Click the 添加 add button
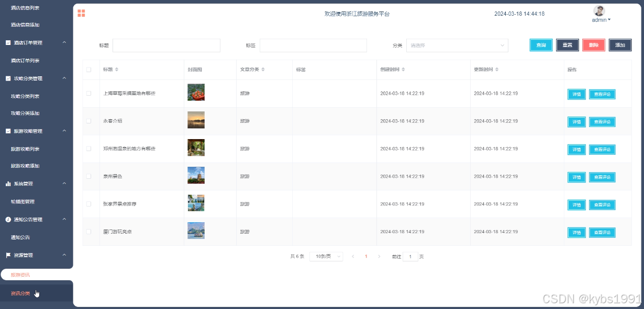 tap(620, 45)
